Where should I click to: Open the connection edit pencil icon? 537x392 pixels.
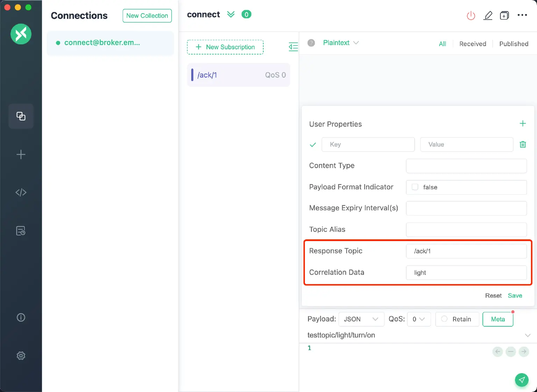coord(488,15)
